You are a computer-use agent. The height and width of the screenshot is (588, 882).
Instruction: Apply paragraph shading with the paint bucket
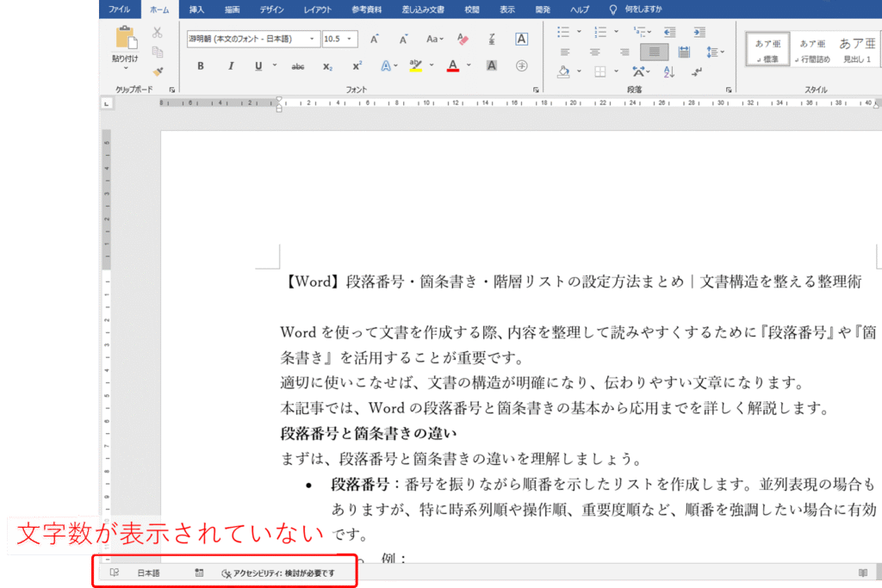point(563,71)
